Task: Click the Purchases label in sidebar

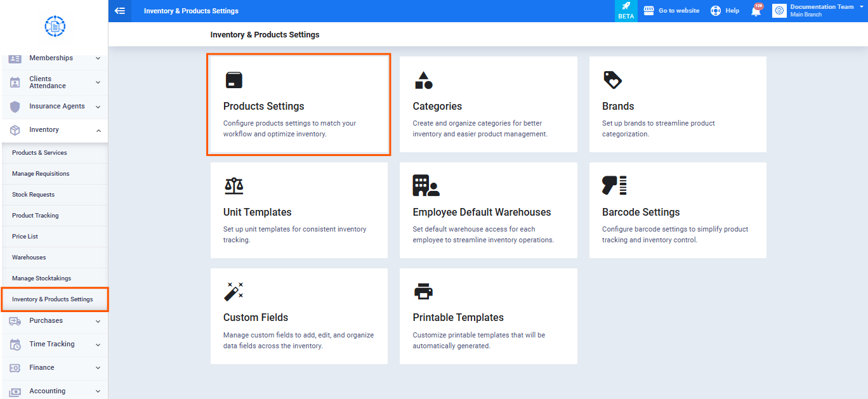Action: [46, 321]
